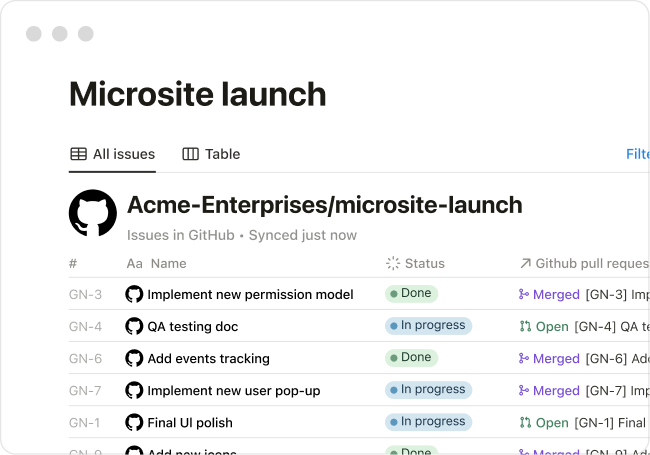Click the Status column spinner icon
The image size is (650, 455).
point(393,263)
